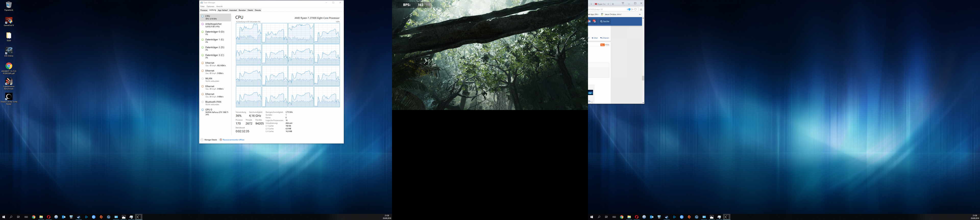Open the Autostart tab

233,10
